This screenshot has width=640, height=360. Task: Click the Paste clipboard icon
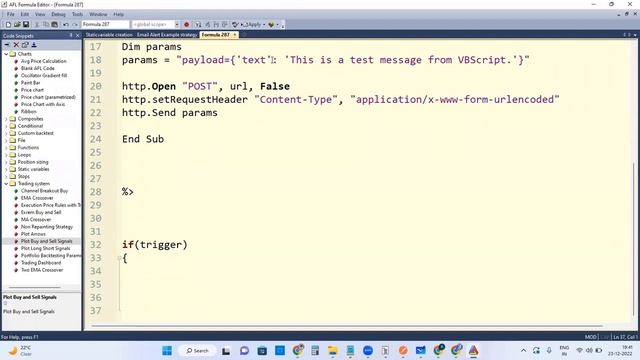54,25
